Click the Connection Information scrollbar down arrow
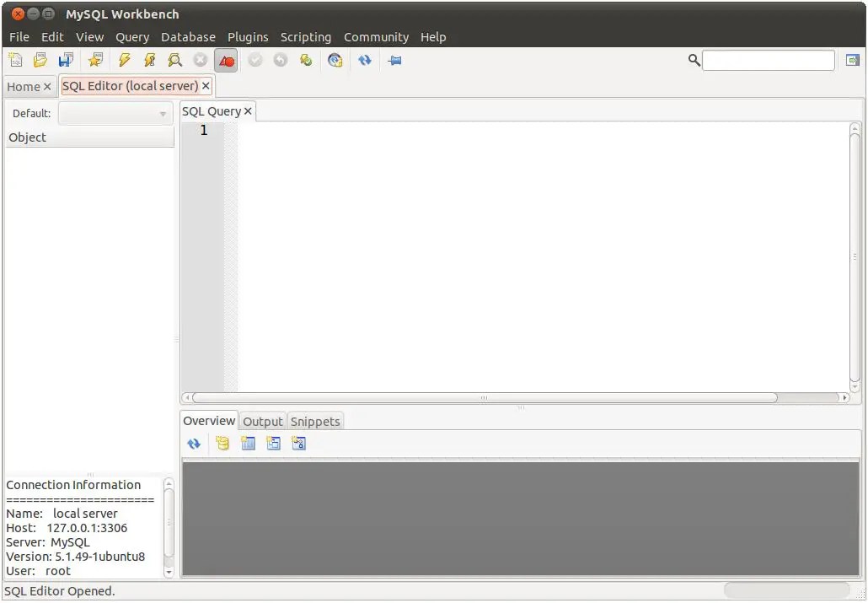 click(169, 572)
